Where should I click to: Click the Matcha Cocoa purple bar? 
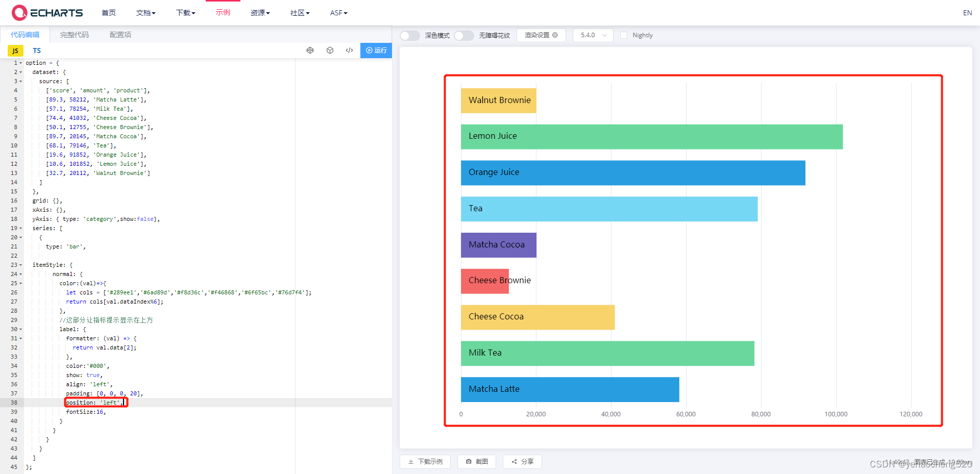click(499, 245)
